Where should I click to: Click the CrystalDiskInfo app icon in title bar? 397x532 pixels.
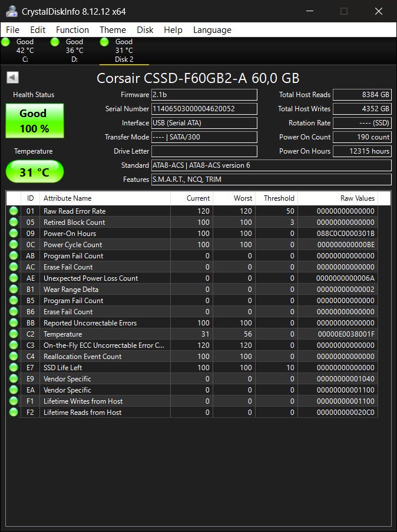12,11
